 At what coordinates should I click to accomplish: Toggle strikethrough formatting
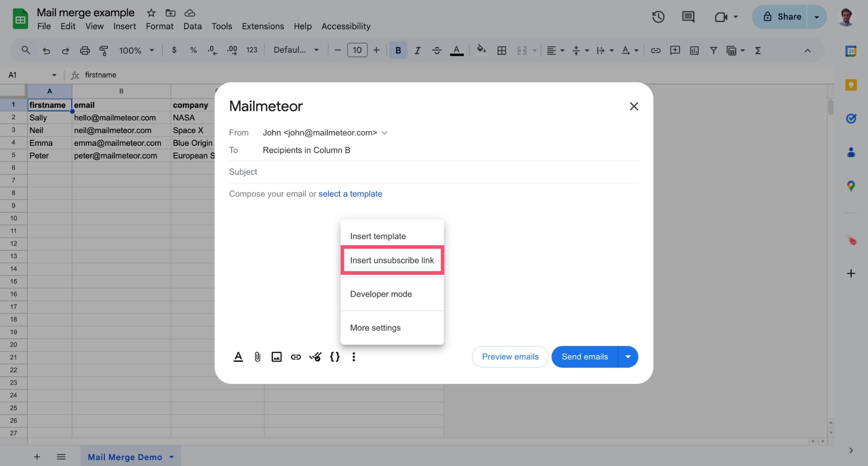[437, 50]
